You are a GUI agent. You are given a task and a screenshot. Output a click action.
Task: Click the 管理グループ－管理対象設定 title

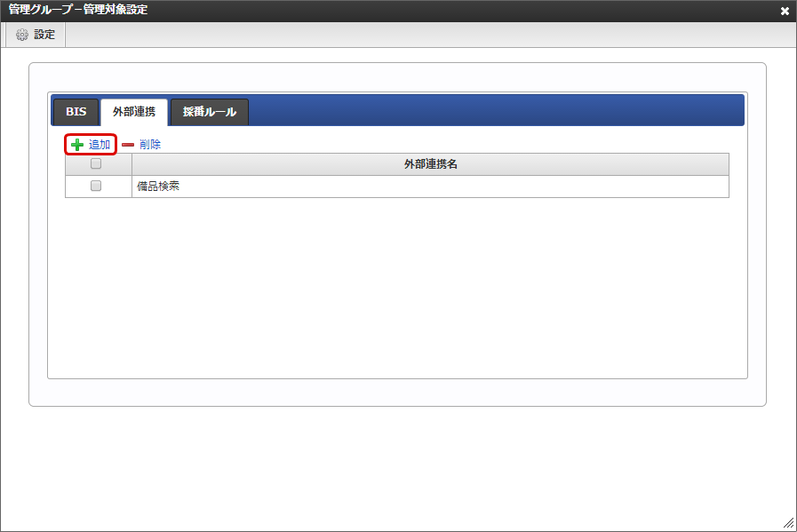[78, 10]
